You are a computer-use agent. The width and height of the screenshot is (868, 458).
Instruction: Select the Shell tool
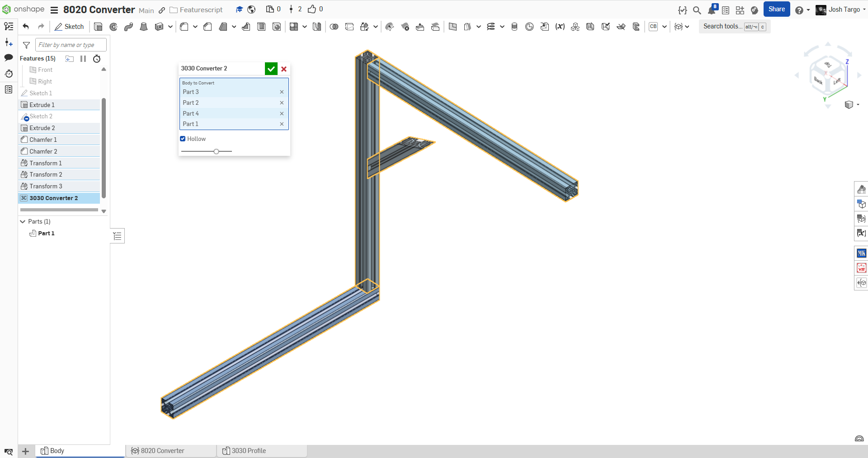point(261,27)
